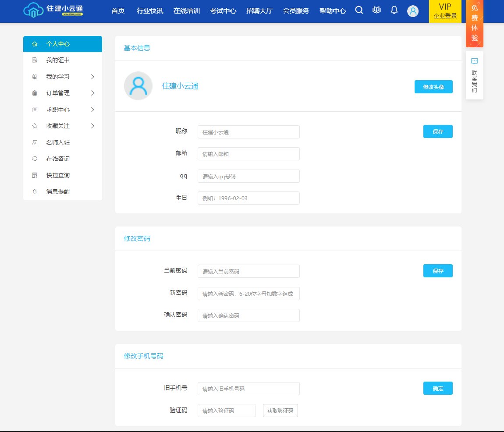The height and width of the screenshot is (432, 504).
Task: Click the user avatar icon in header
Action: (413, 11)
